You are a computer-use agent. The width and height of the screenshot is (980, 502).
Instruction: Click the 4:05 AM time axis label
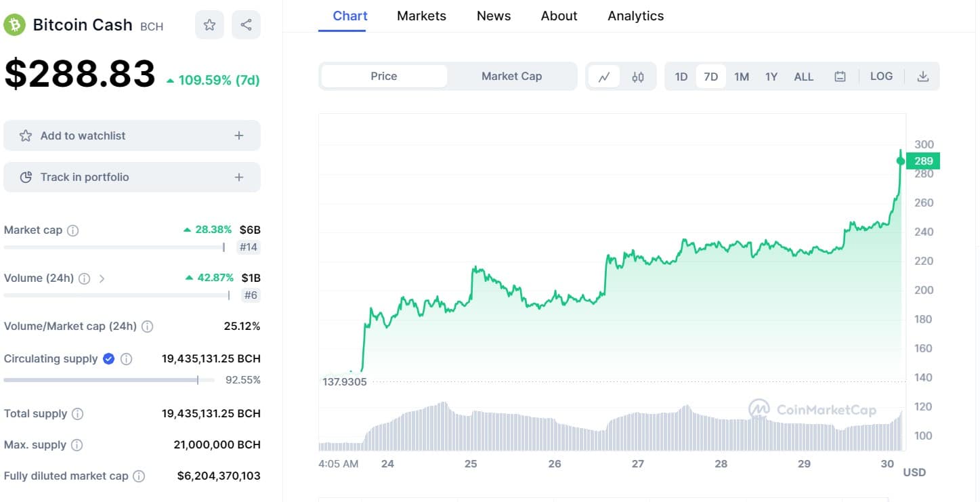(338, 464)
